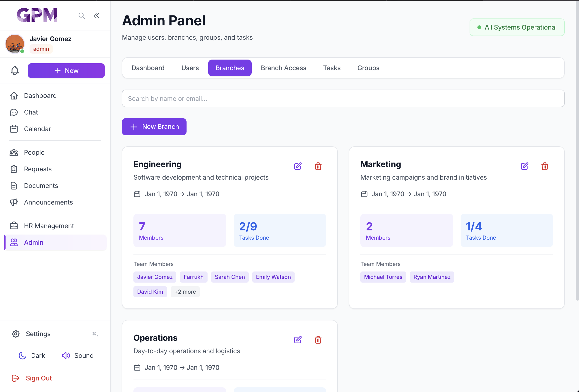Image resolution: width=579 pixels, height=392 pixels.
Task: Click All Systems Operational status badge
Action: (517, 27)
